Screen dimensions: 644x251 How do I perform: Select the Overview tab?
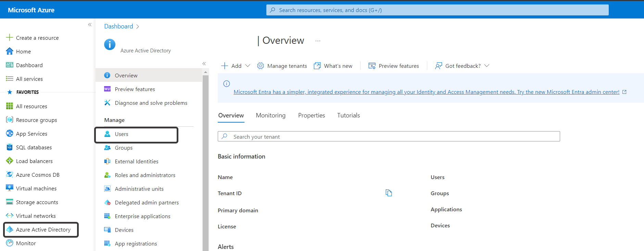(x=231, y=115)
